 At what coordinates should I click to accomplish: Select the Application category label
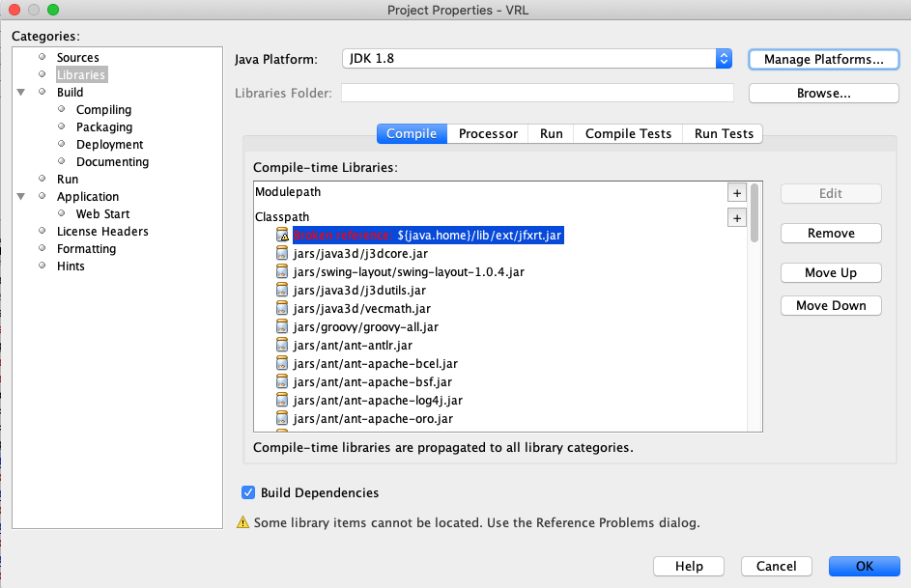(x=88, y=197)
